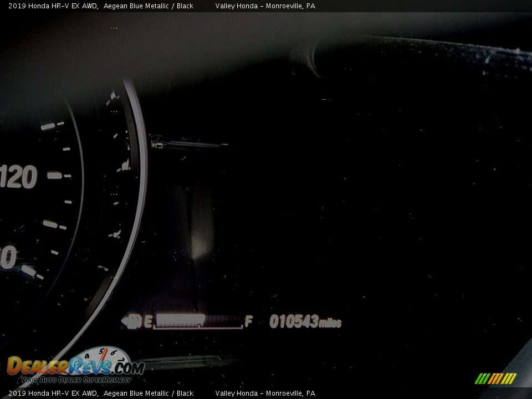Image resolution: width=532 pixels, height=399 pixels.
Task: Click the 120 speedometer number
Action: [17, 177]
